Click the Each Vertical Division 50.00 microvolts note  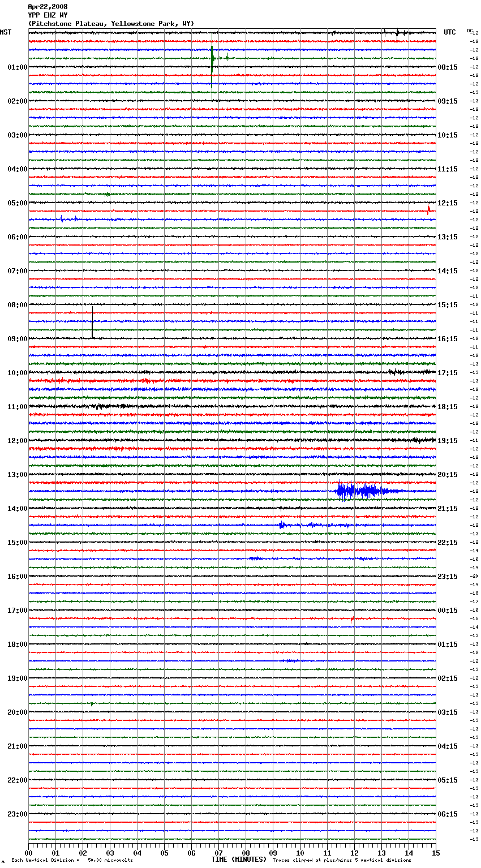(72, 860)
